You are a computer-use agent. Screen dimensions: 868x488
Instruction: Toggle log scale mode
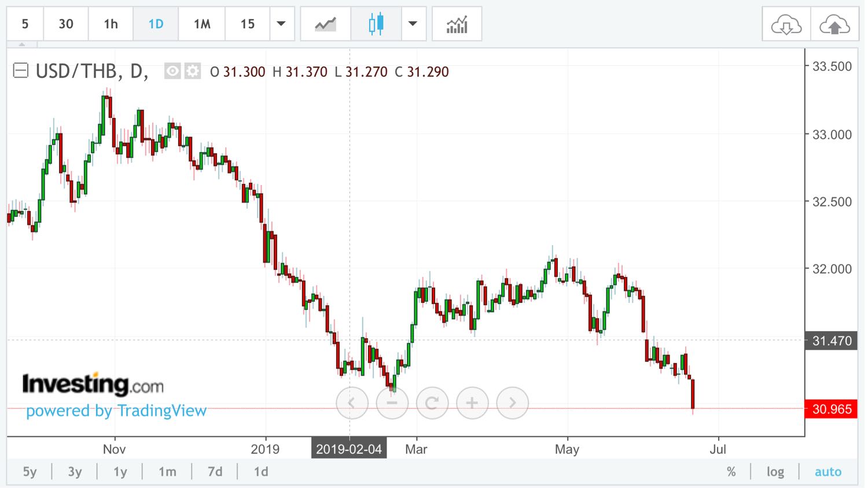click(x=775, y=472)
